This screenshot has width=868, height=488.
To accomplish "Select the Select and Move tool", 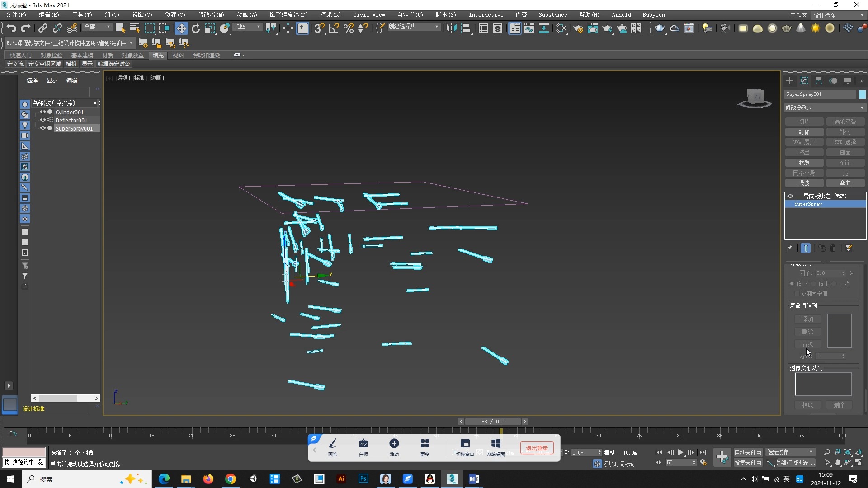I will [x=181, y=28].
